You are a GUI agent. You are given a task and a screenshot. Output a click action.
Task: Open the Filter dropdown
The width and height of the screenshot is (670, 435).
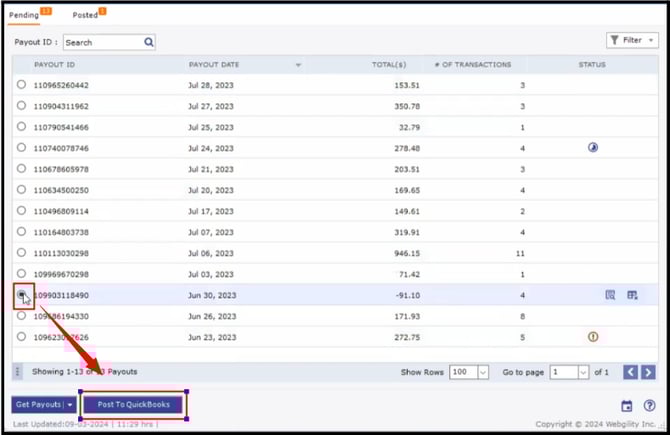pyautogui.click(x=631, y=41)
